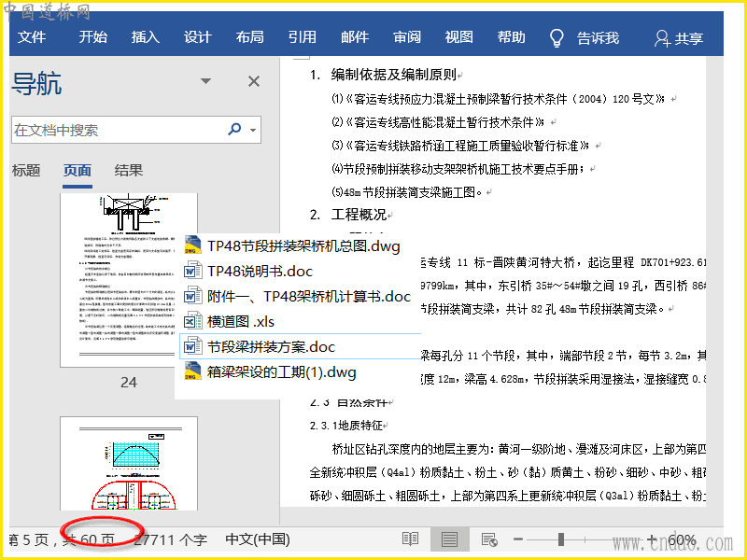Click the magnifier search icon
The image size is (747, 560).
coord(235,129)
